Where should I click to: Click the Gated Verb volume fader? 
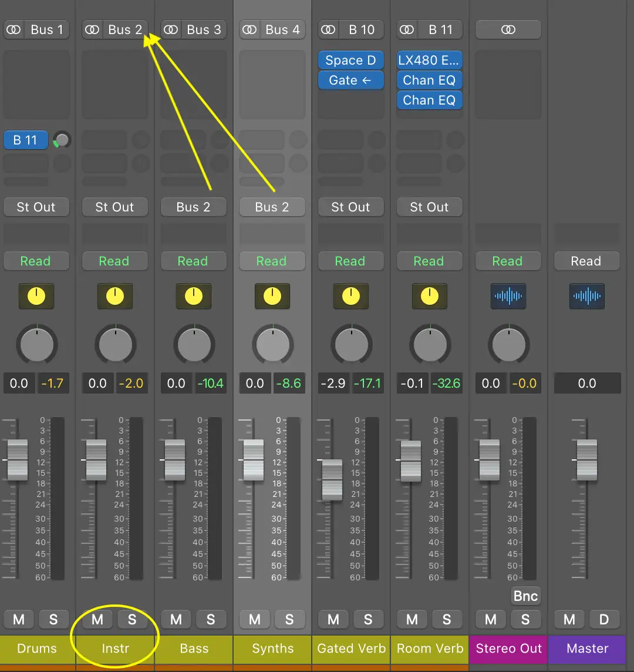pos(332,479)
